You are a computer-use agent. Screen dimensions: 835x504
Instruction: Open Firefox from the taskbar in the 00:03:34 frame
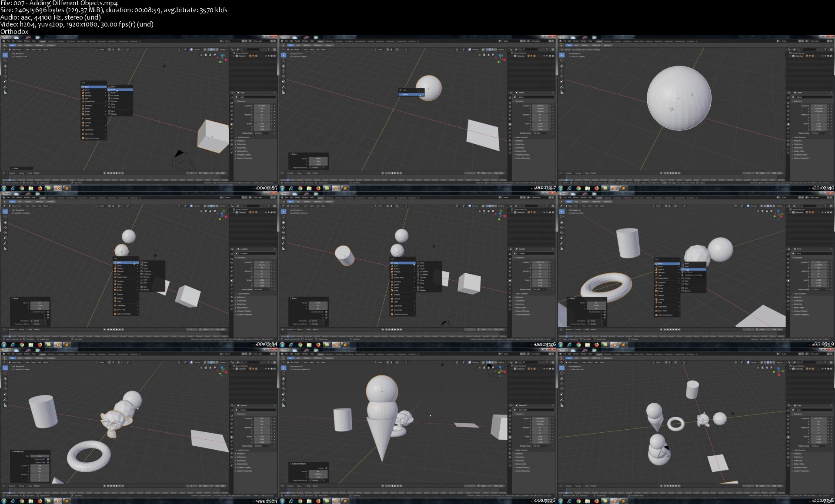pos(40,345)
